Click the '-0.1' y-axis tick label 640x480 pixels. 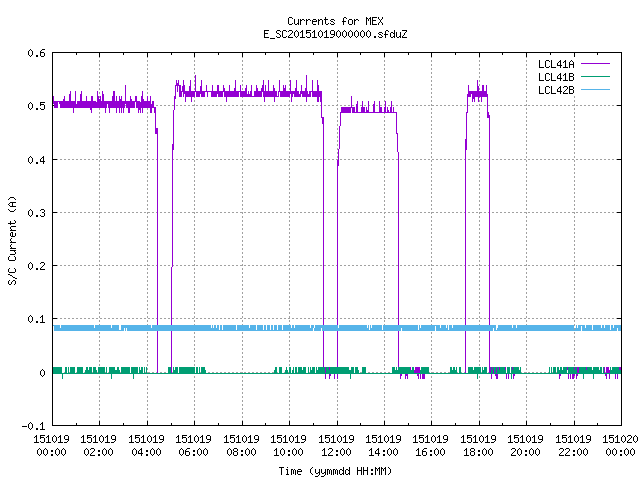33,426
